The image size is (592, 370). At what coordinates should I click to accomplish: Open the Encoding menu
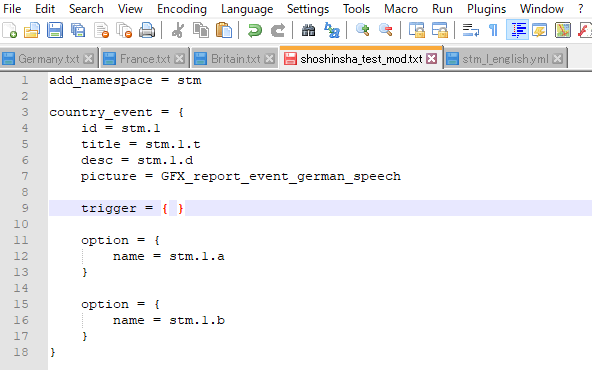[182, 9]
